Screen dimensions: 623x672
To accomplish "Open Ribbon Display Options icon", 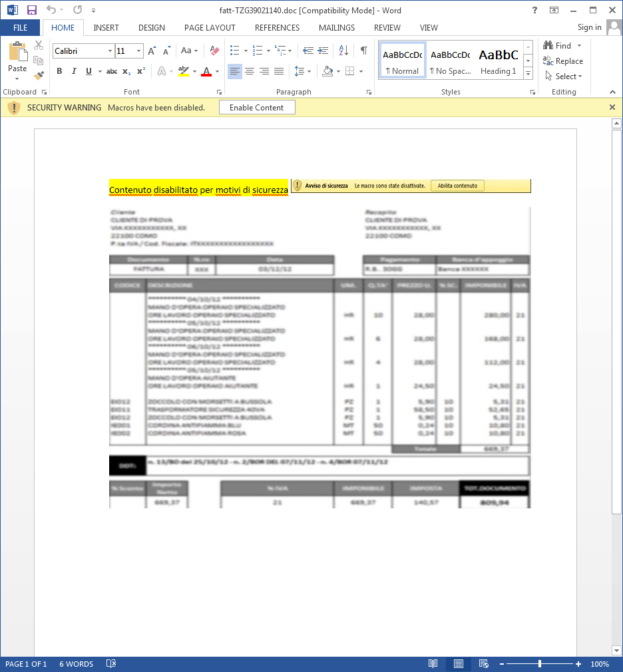I will point(554,10).
